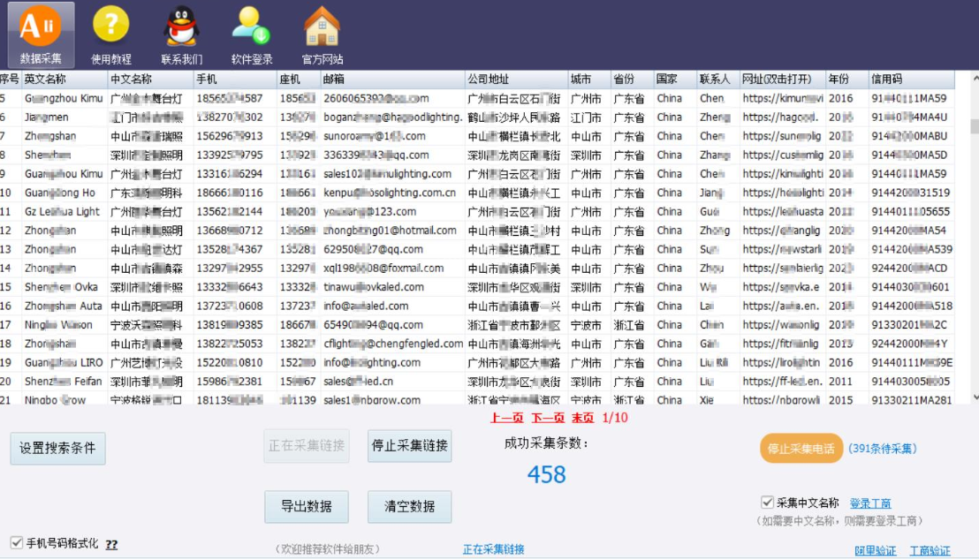
Task: Click the 省份 column header
Action: [632, 79]
